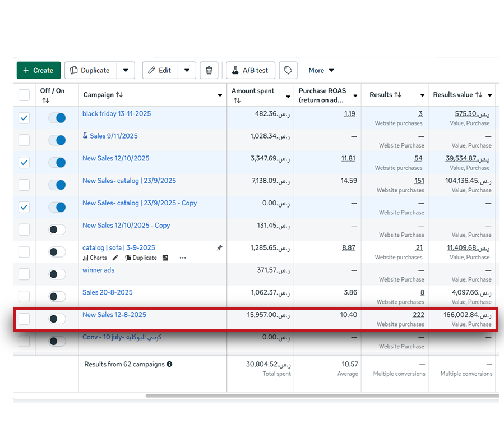The height and width of the screenshot is (441, 504).
Task: Click the pin icon on catalog sofa row
Action: coord(219,247)
